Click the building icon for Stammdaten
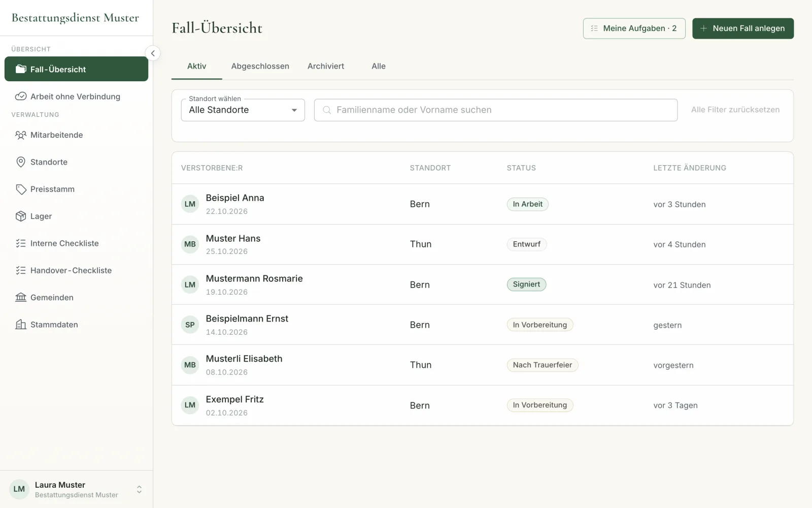 [x=21, y=325]
